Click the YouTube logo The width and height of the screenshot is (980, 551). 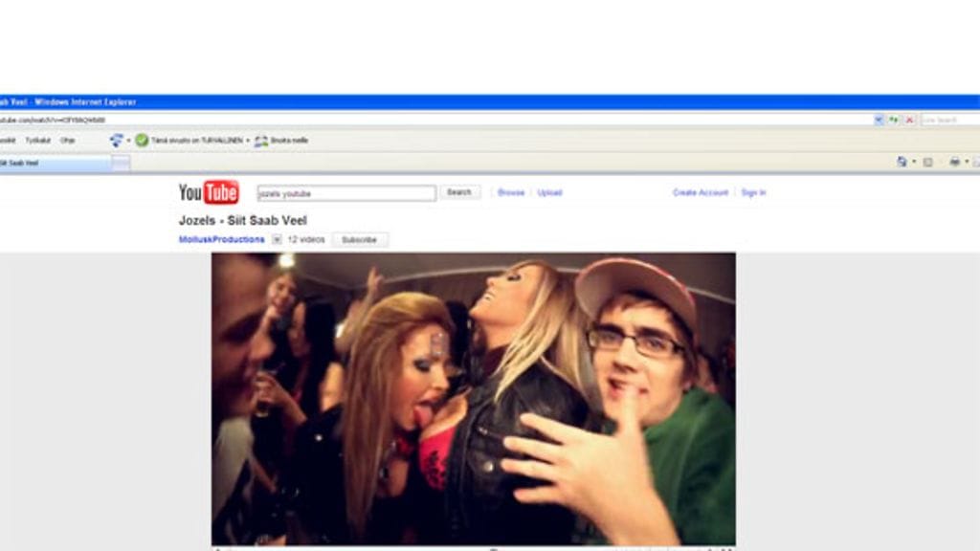pos(209,192)
